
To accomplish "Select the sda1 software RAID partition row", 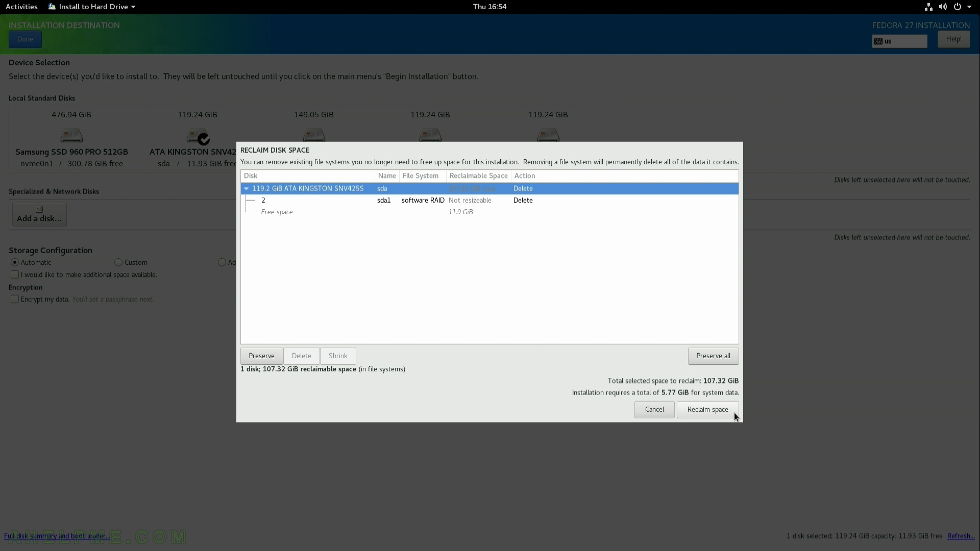I will pyautogui.click(x=489, y=200).
